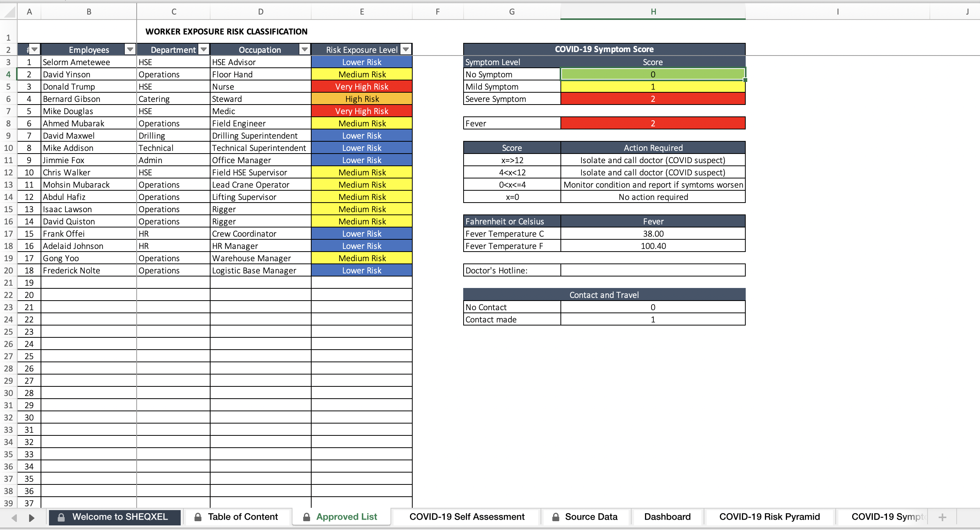Switch to the Table of Content sheet tab
This screenshot has width=980, height=530.
(x=237, y=517)
